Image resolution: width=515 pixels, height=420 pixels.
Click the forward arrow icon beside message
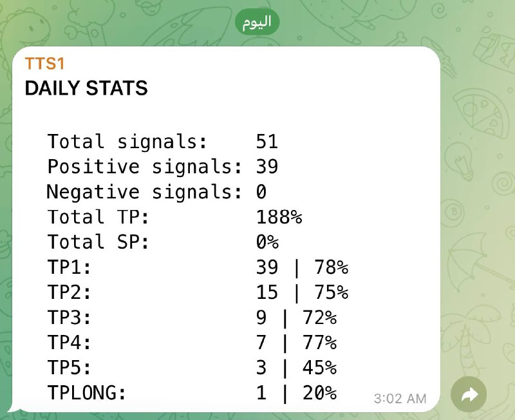[x=469, y=394]
